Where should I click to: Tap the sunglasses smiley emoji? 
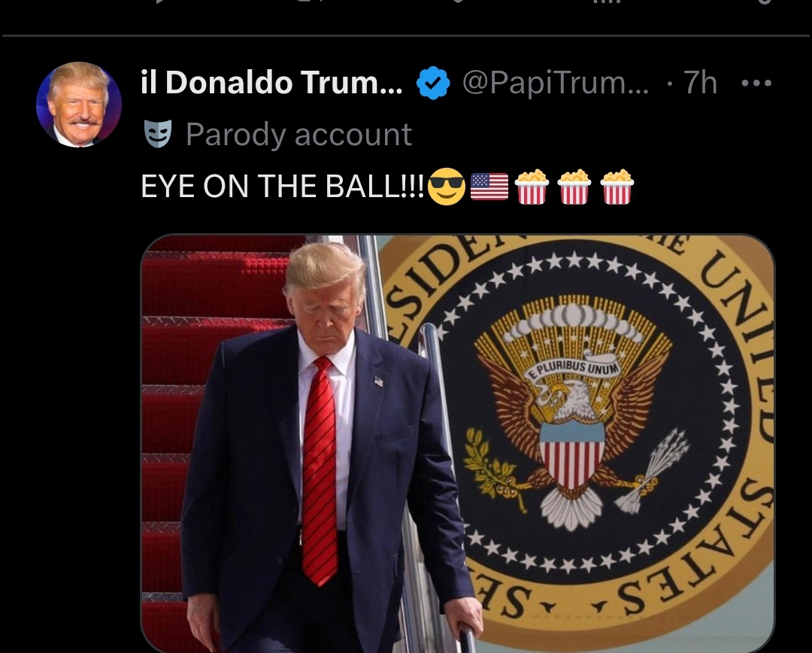click(x=447, y=186)
